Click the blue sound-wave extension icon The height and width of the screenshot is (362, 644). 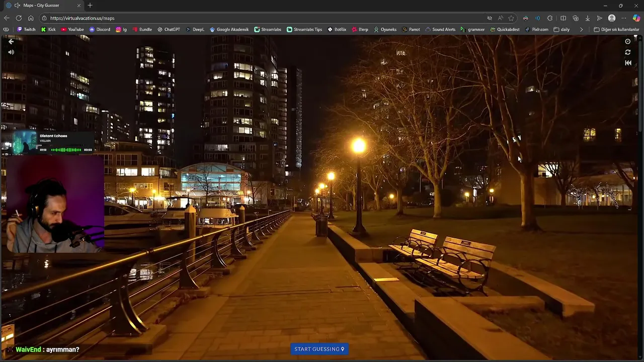[537, 18]
